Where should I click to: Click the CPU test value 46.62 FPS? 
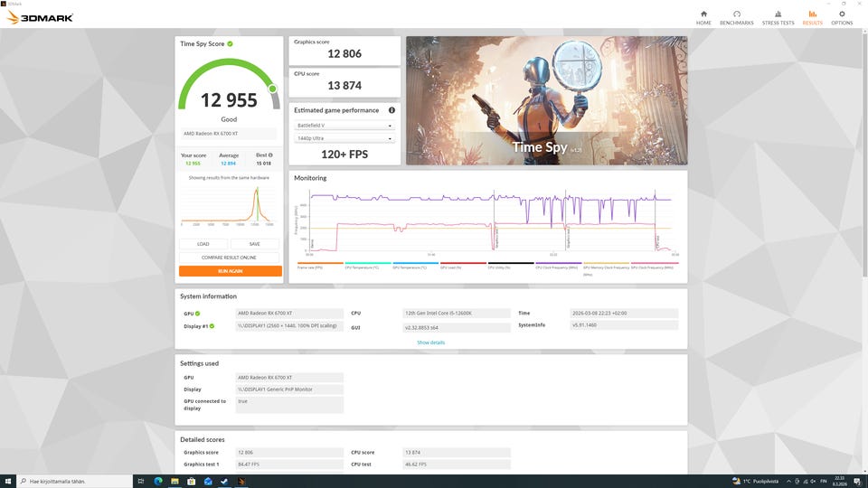(457, 465)
